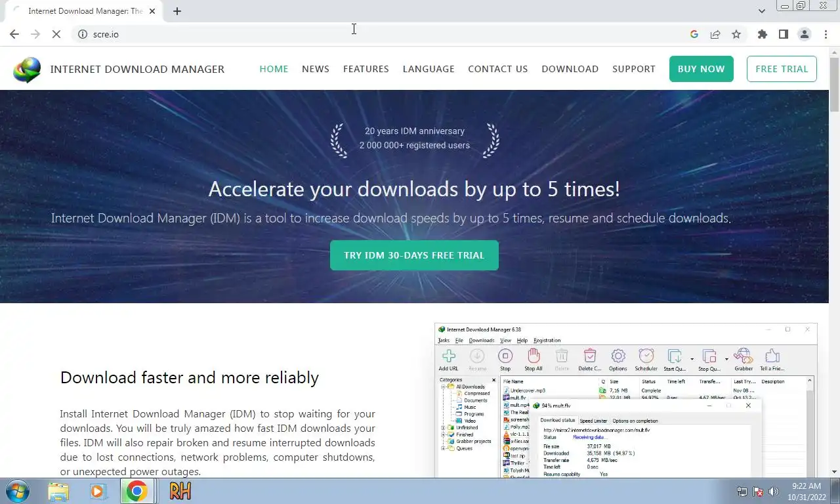Open the site information icon in address bar
840x504 pixels.
[83, 34]
